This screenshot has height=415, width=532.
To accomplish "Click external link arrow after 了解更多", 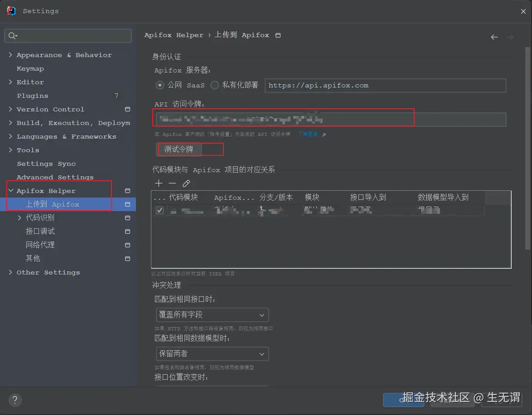I will [x=324, y=135].
